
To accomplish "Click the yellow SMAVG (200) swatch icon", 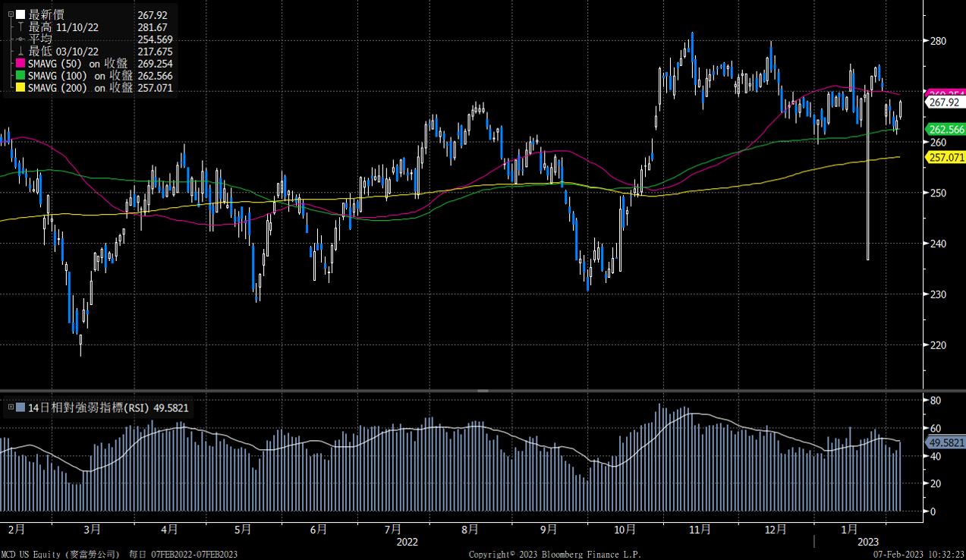I will (20, 87).
